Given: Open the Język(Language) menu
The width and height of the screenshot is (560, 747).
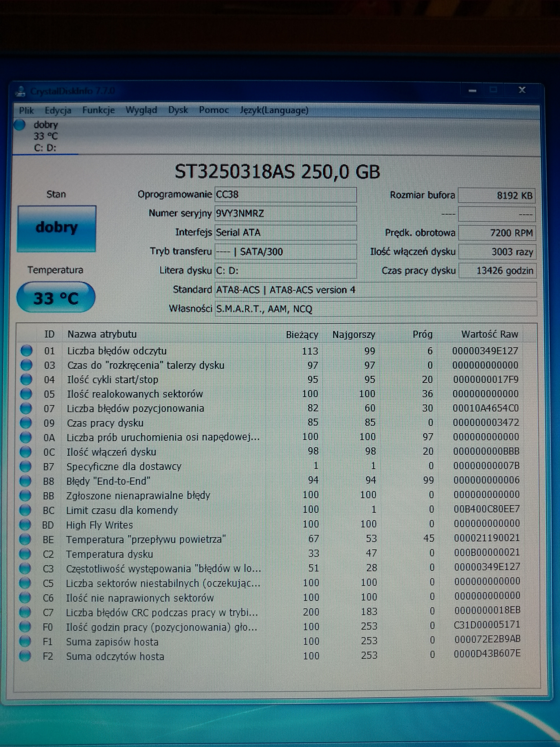Looking at the screenshot, I should click(x=274, y=110).
